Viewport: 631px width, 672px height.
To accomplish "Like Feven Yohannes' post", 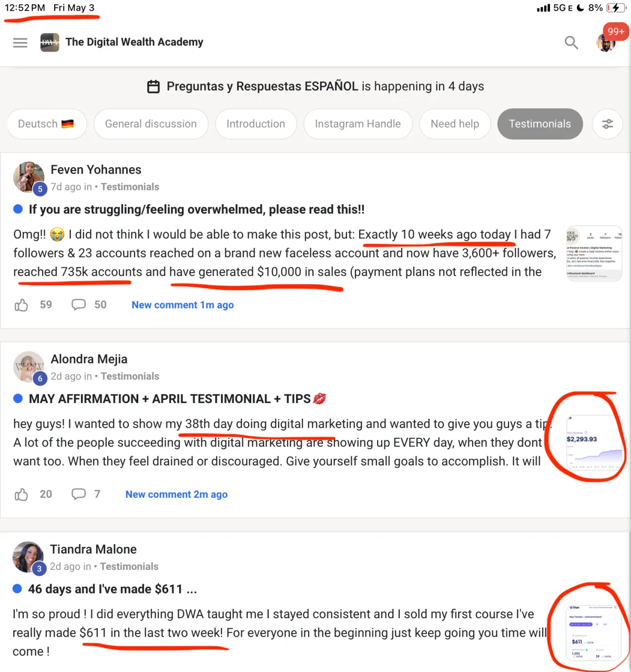I will coord(21,305).
